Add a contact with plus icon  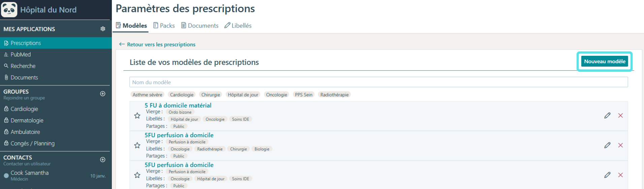pyautogui.click(x=103, y=160)
